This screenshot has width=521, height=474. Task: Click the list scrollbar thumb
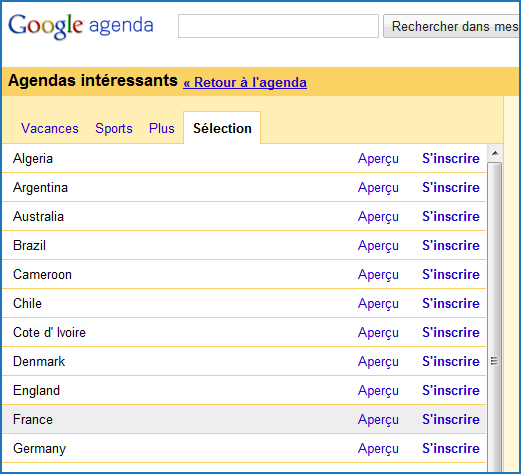pyautogui.click(x=495, y=317)
